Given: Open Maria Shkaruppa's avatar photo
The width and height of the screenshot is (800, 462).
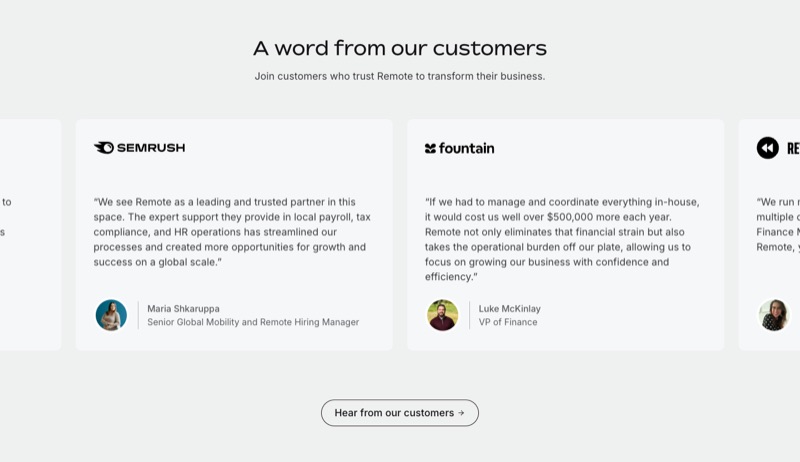Looking at the screenshot, I should coord(111,315).
